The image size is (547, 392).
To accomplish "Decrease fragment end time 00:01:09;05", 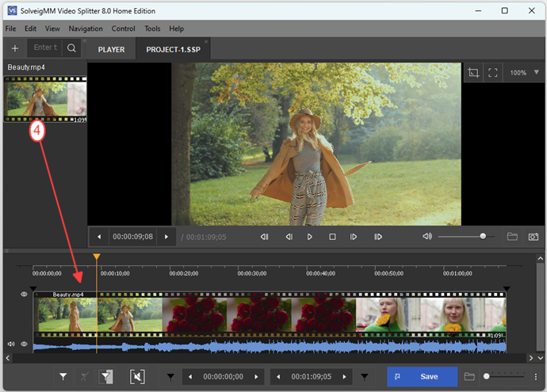I will click(278, 377).
